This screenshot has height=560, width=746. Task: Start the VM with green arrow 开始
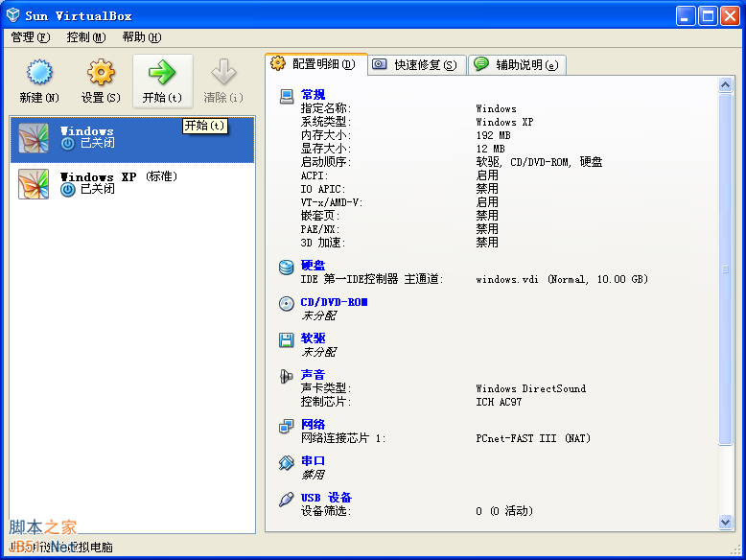point(162,72)
